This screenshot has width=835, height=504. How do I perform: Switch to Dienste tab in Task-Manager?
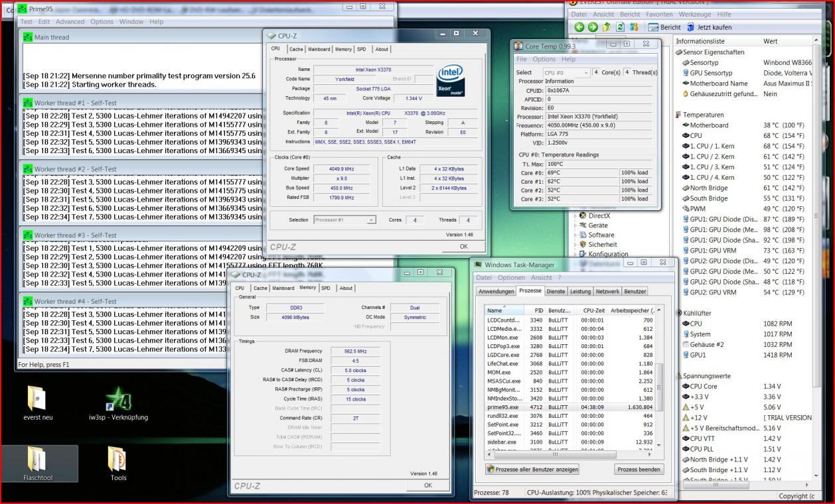pyautogui.click(x=556, y=291)
